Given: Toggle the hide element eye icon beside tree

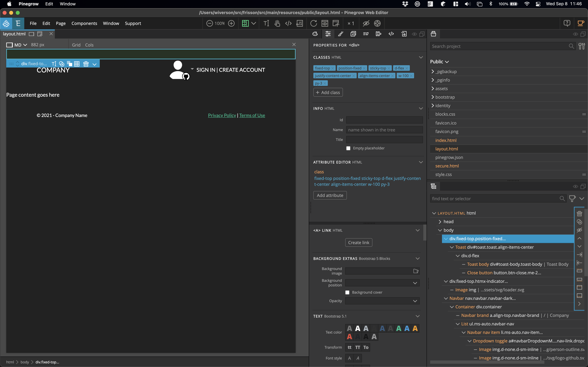Looking at the screenshot, I should (x=579, y=230).
